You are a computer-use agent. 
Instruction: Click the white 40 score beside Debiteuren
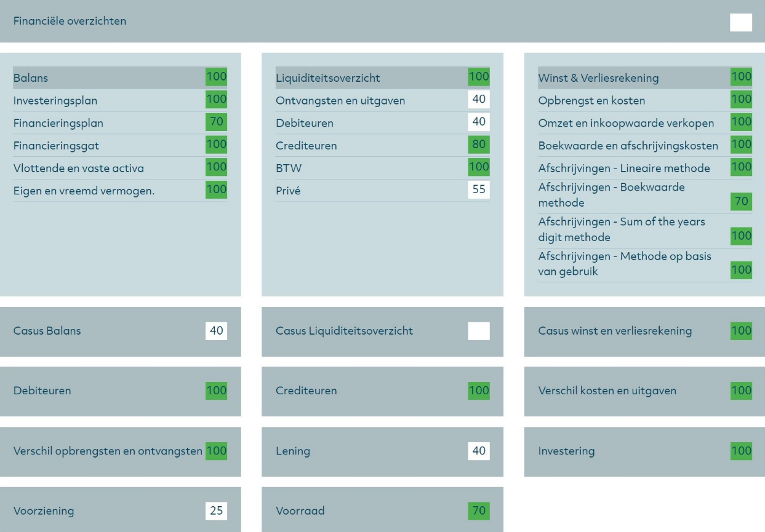pos(479,122)
